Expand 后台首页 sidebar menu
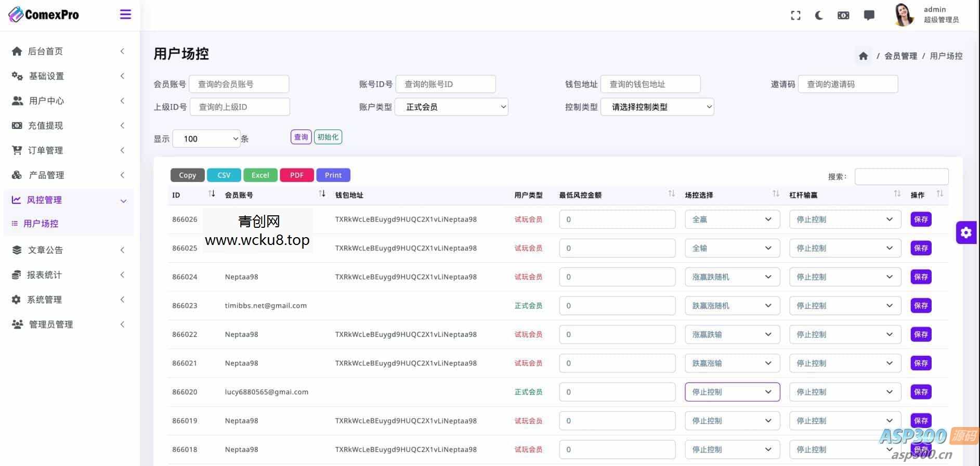Image resolution: width=980 pixels, height=466 pixels. 68,51
